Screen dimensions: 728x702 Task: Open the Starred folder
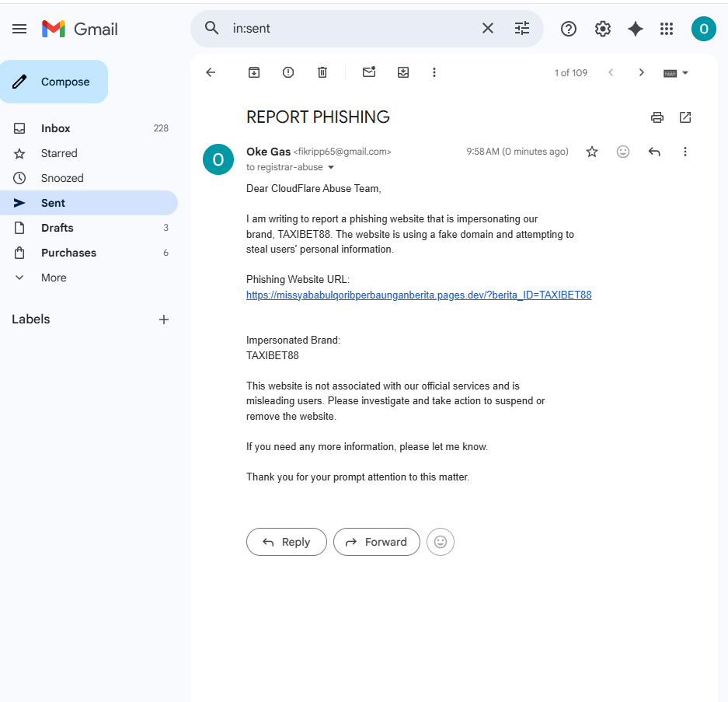pos(89,153)
